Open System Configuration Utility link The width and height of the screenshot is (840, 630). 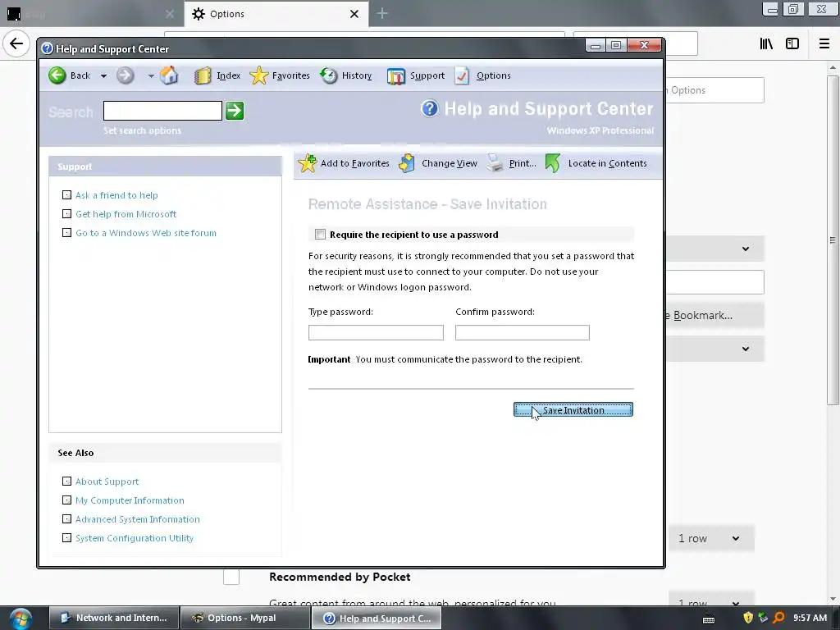(x=134, y=538)
